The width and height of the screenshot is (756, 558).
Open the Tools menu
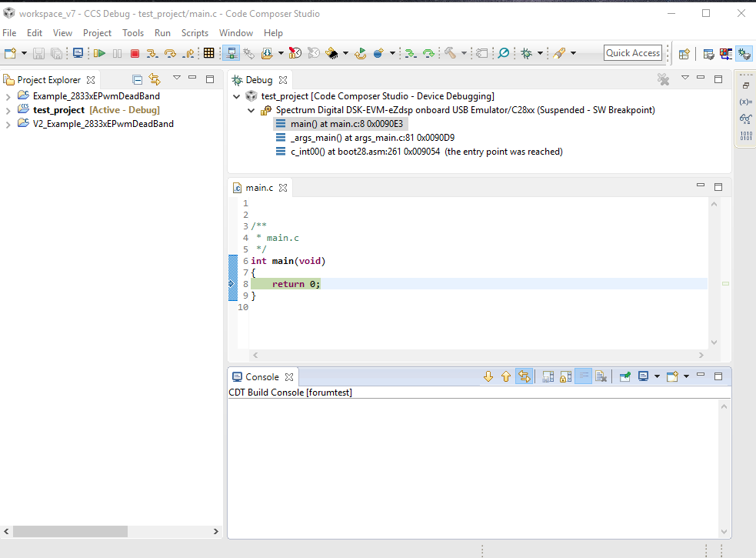[132, 33]
